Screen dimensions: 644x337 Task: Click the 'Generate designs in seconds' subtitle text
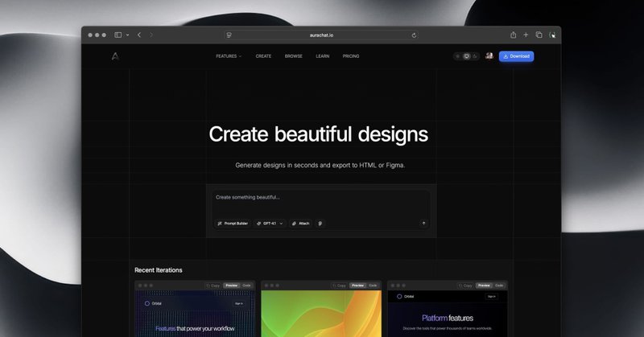point(320,165)
